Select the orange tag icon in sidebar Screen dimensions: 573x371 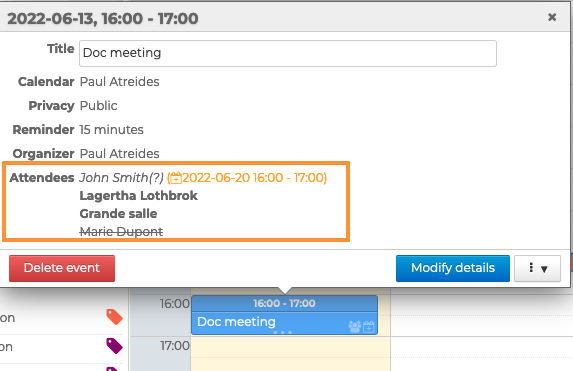[114, 317]
